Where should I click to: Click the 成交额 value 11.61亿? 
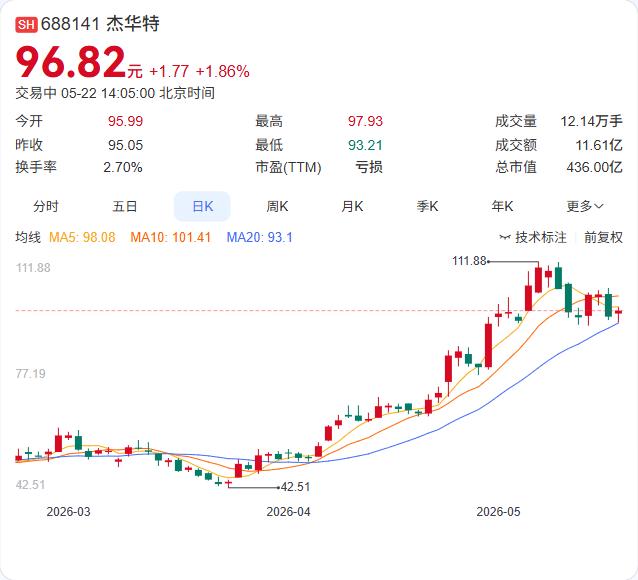tap(599, 145)
